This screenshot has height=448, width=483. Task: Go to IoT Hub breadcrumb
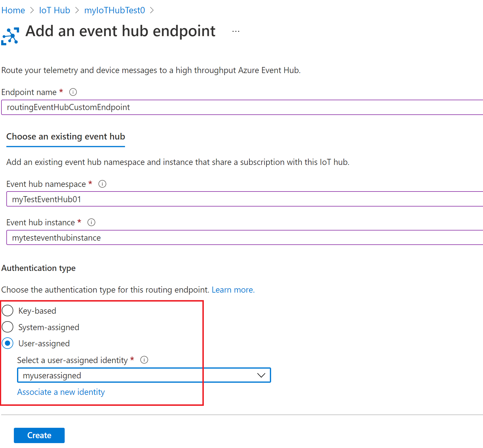55,10
